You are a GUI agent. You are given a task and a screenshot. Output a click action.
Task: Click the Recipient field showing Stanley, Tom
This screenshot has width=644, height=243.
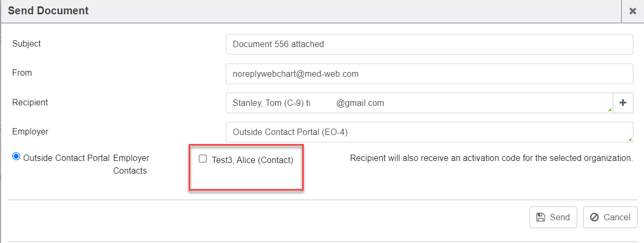click(x=419, y=103)
